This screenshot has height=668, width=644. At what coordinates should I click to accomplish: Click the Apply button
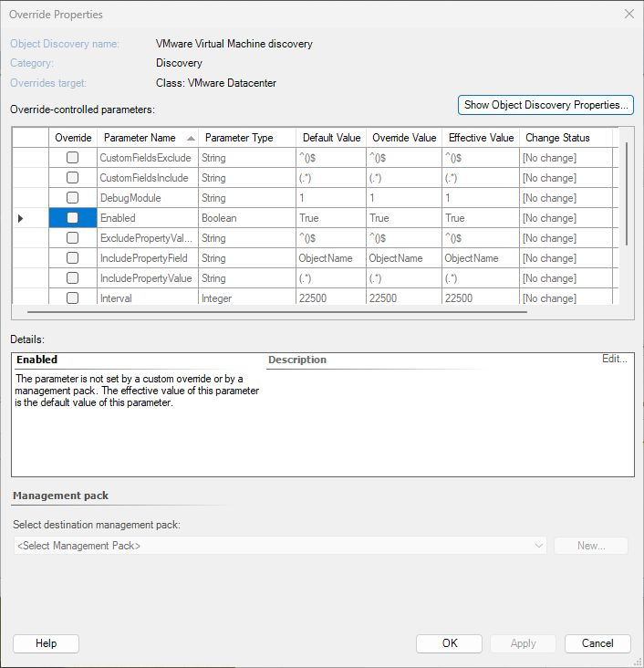click(523, 643)
